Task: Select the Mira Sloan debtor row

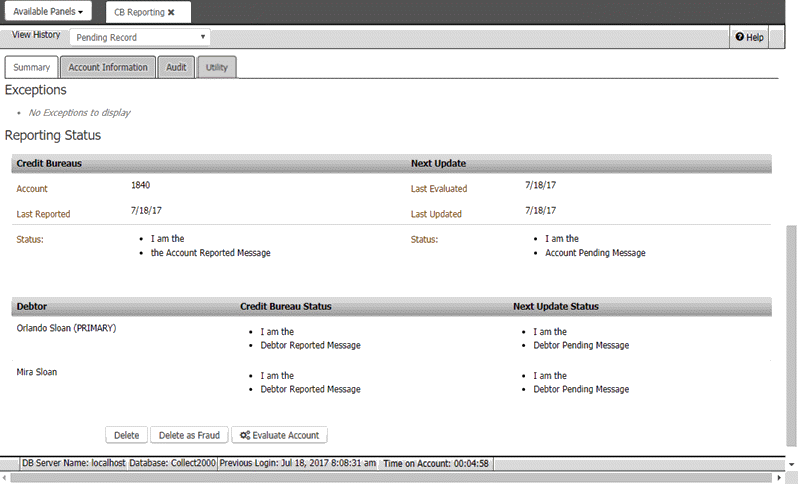Action: click(x=37, y=372)
